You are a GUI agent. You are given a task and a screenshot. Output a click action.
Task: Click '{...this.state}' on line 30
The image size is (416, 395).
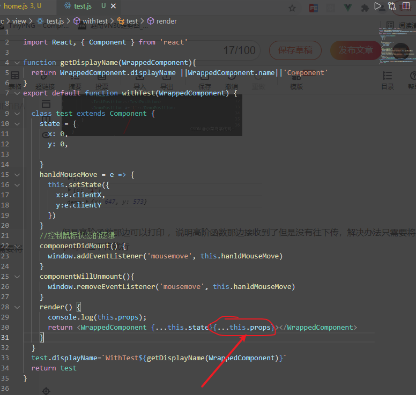pyautogui.click(x=181, y=327)
